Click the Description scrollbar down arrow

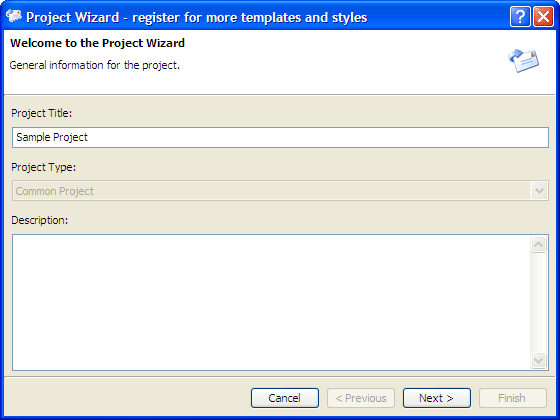[539, 360]
